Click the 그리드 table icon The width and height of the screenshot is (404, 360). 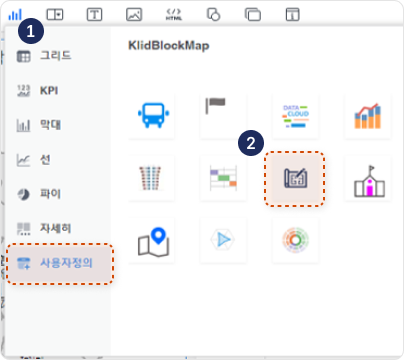coord(23,56)
